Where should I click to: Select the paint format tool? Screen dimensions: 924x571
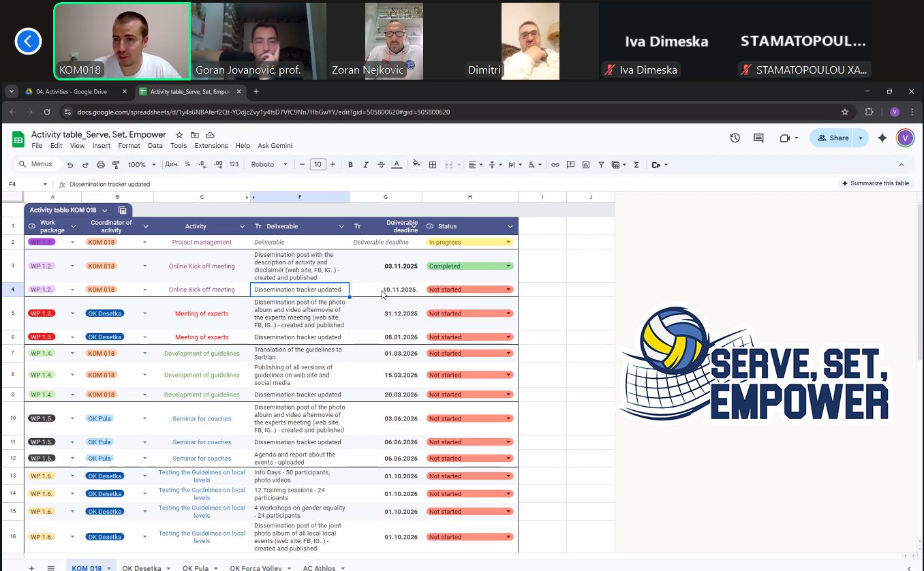[116, 164]
